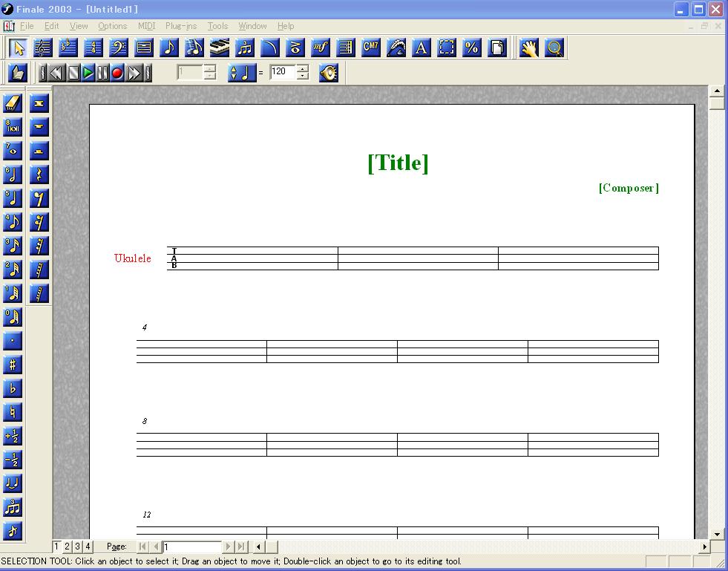Select the Repeat tool
Image resolution: width=728 pixels, height=571 pixels.
(x=345, y=48)
